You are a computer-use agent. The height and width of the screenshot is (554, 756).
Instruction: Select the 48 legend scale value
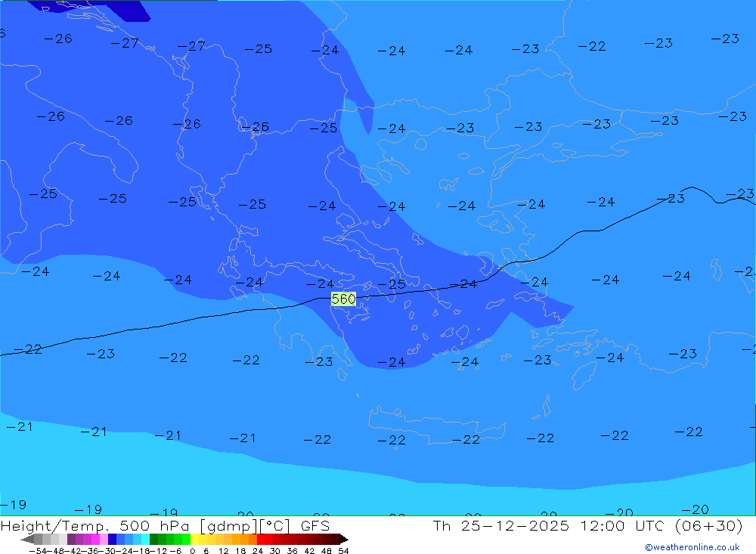pyautogui.click(x=327, y=551)
